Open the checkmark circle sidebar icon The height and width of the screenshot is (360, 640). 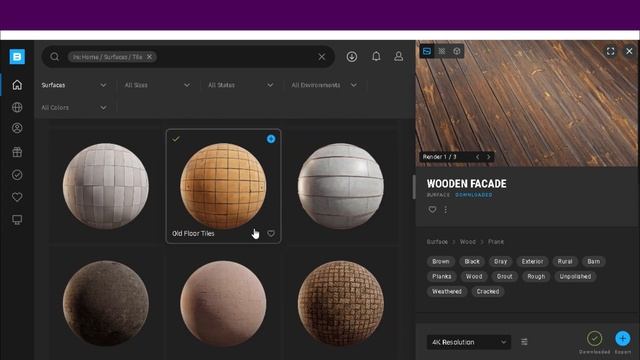point(17,175)
